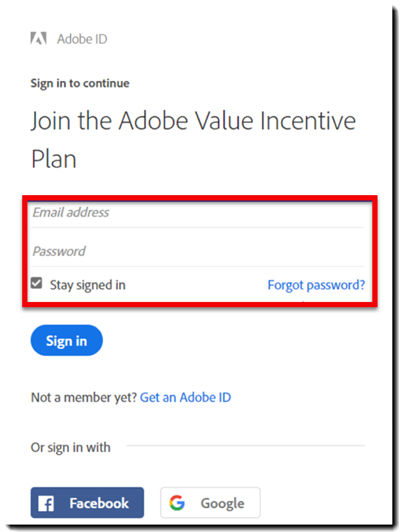Click the "Adobe ID" header text
The width and height of the screenshot is (400, 532).
coord(82,39)
